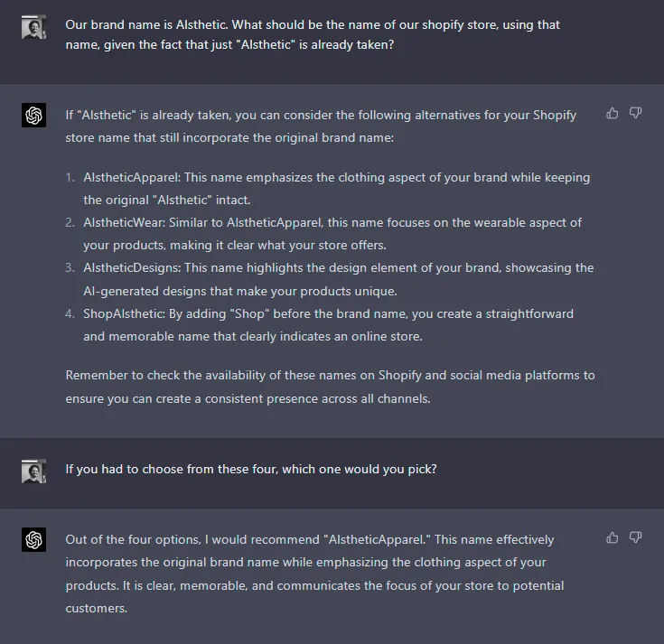This screenshot has width=664, height=644.
Task: Click the thumbs down on the first ChatGPT response
Action: pyautogui.click(x=635, y=113)
